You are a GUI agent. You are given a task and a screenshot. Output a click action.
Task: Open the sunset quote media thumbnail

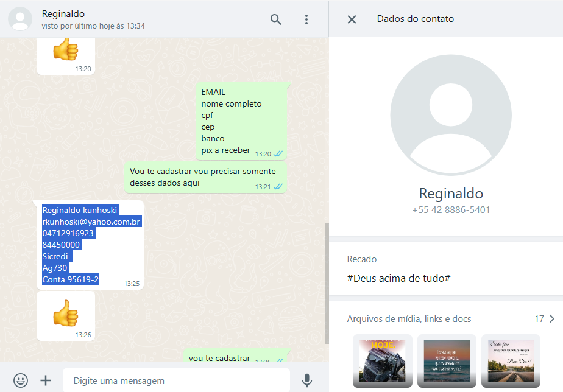pyautogui.click(x=447, y=360)
